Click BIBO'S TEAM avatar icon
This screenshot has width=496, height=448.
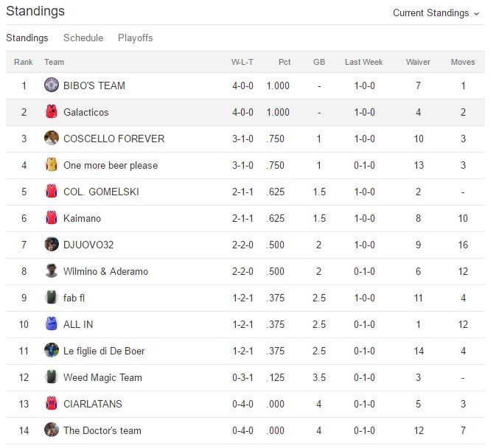(52, 85)
